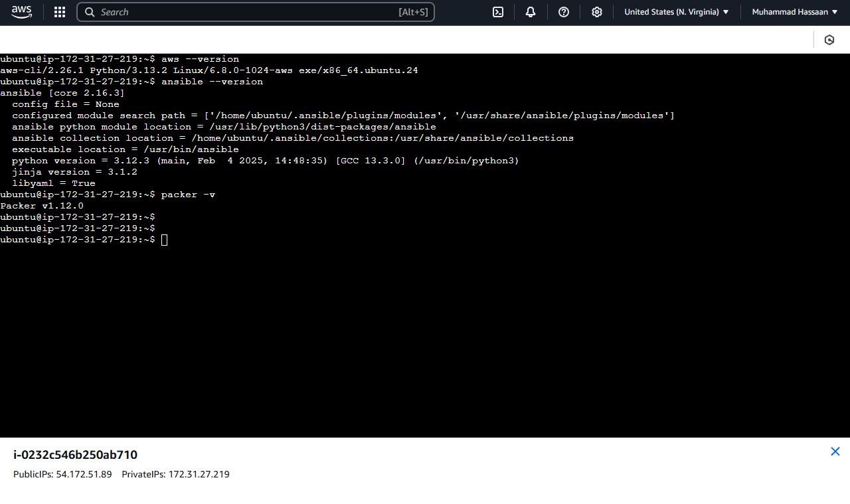850x504 pixels.
Task: Click 'ansible [core 2.16.3]' output line
Action: coord(62,93)
